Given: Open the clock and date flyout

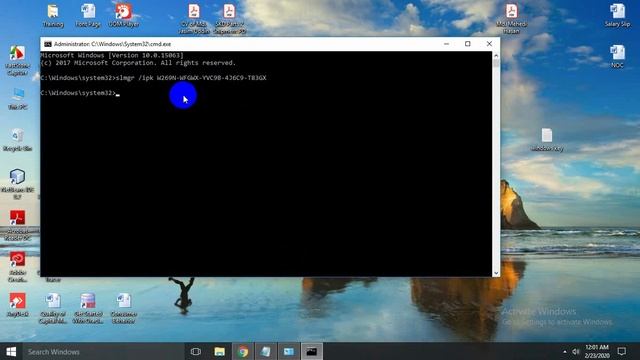Looking at the screenshot, I should 597,351.
